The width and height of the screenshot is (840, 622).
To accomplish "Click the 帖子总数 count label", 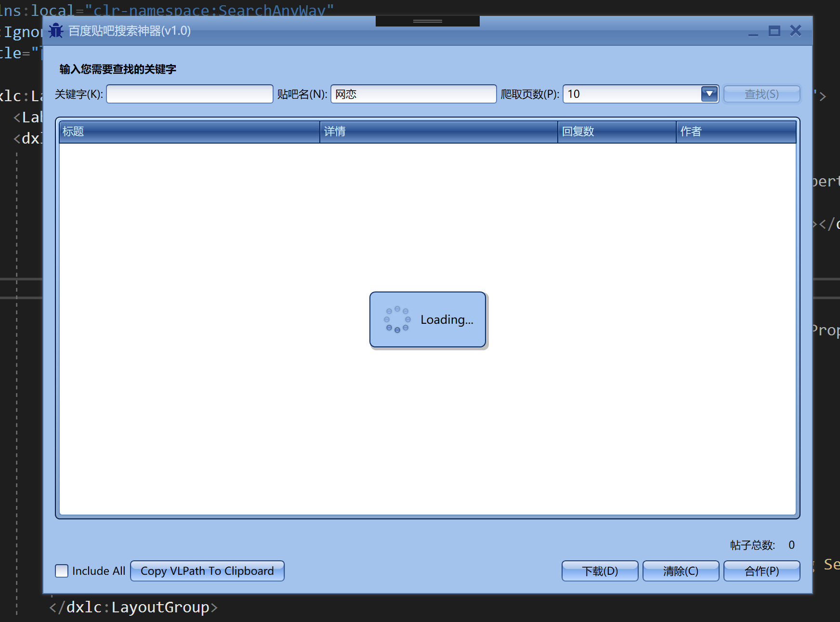I will tap(752, 545).
